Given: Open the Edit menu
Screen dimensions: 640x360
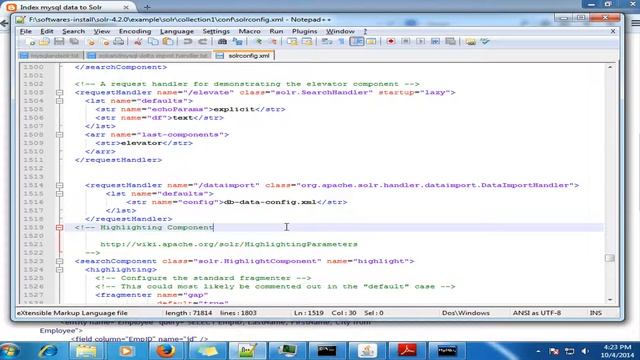Looking at the screenshot, I should (x=47, y=31).
